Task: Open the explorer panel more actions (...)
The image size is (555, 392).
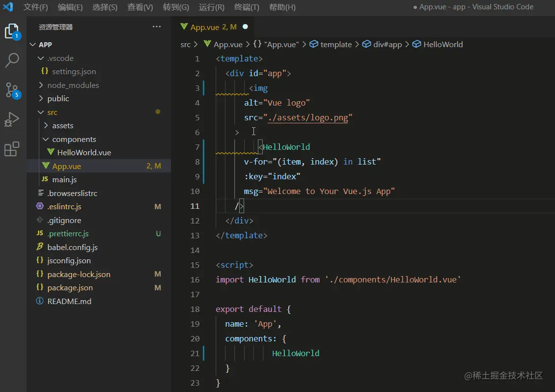Action: pos(157,27)
